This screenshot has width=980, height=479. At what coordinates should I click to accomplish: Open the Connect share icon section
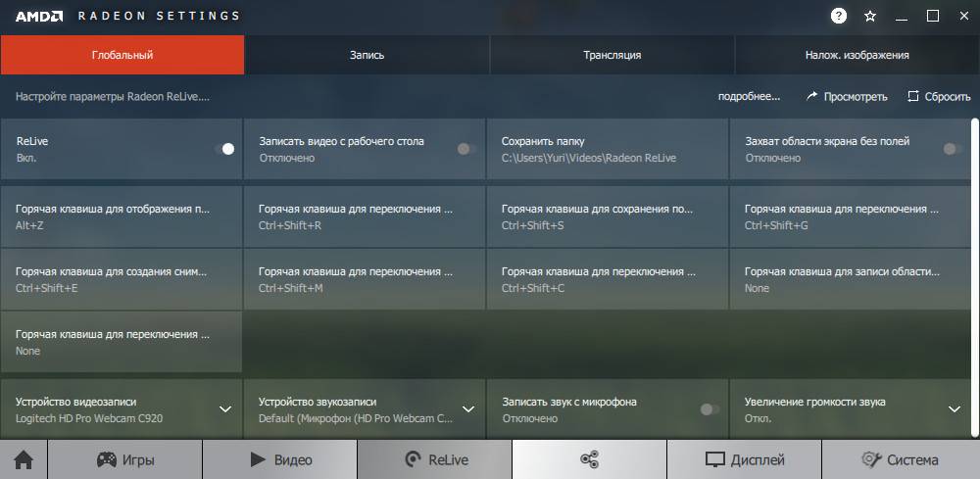coord(589,460)
